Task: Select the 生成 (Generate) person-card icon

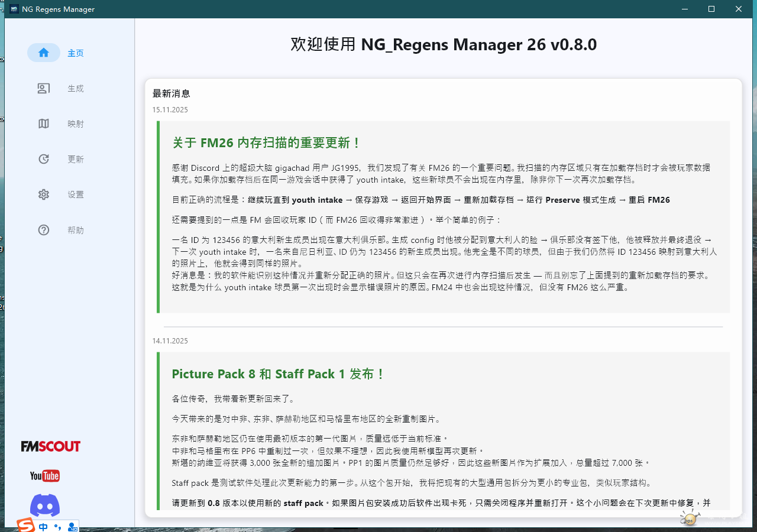Action: pos(44,88)
